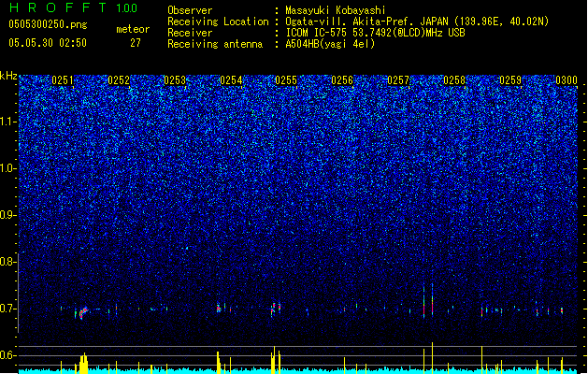Click the HROFFT title text

click(58, 7)
